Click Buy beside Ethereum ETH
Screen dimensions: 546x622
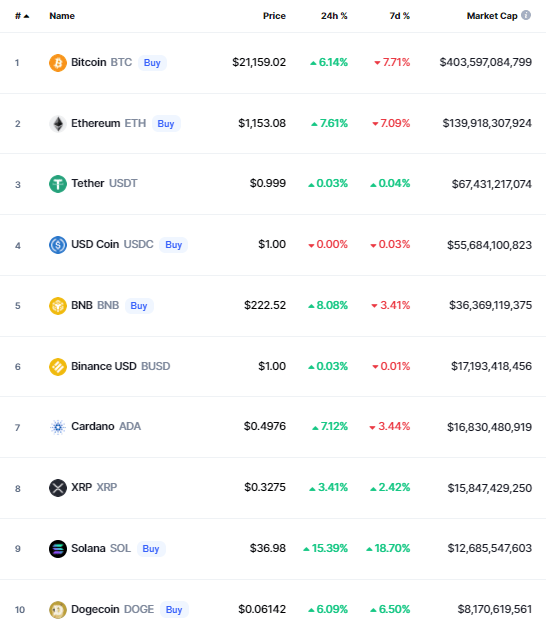pos(166,124)
